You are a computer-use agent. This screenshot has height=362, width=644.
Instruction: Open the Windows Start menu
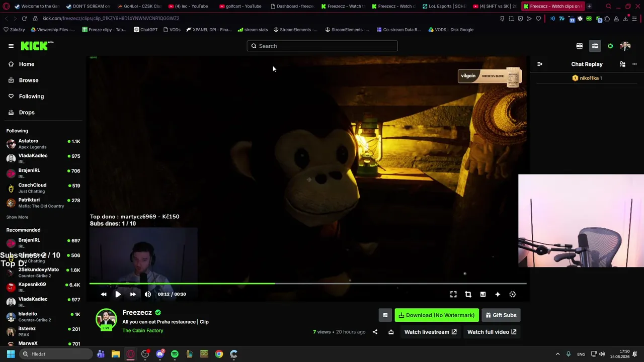pyautogui.click(x=11, y=354)
